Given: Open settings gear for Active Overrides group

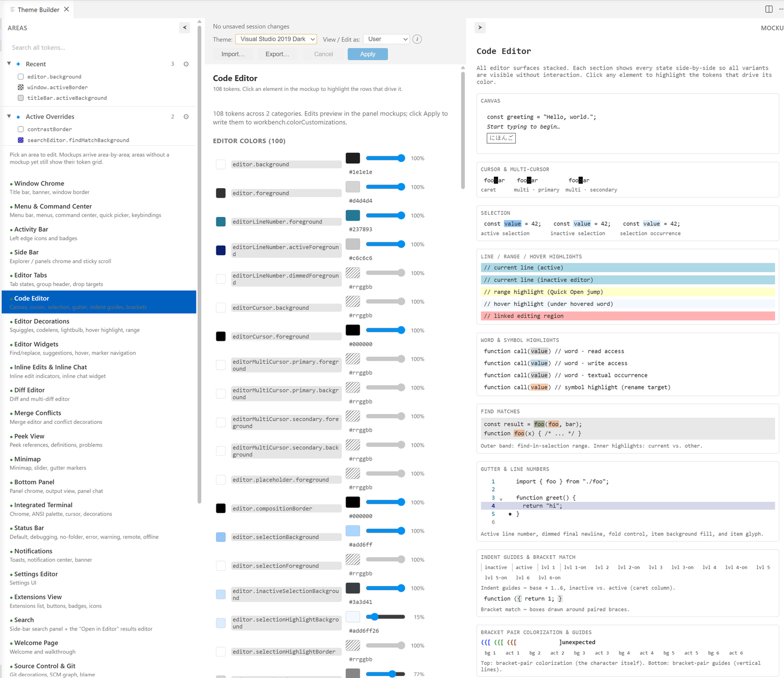Looking at the screenshot, I should click(x=186, y=117).
